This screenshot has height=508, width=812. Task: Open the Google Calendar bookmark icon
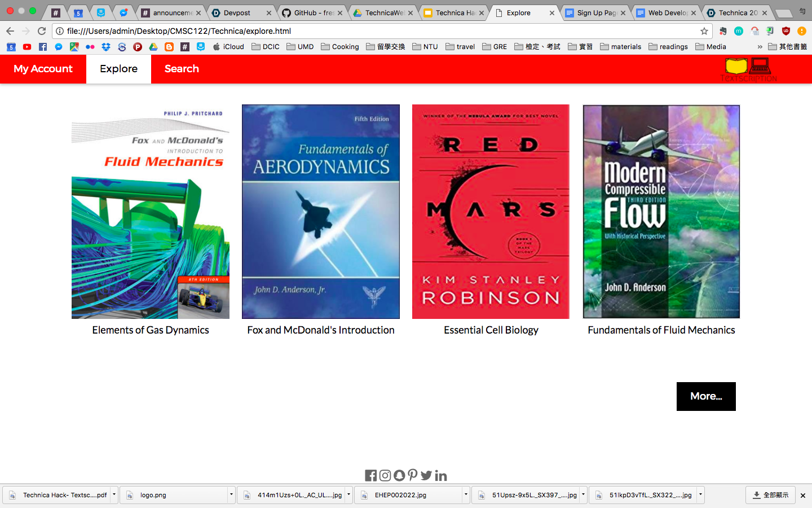point(11,47)
